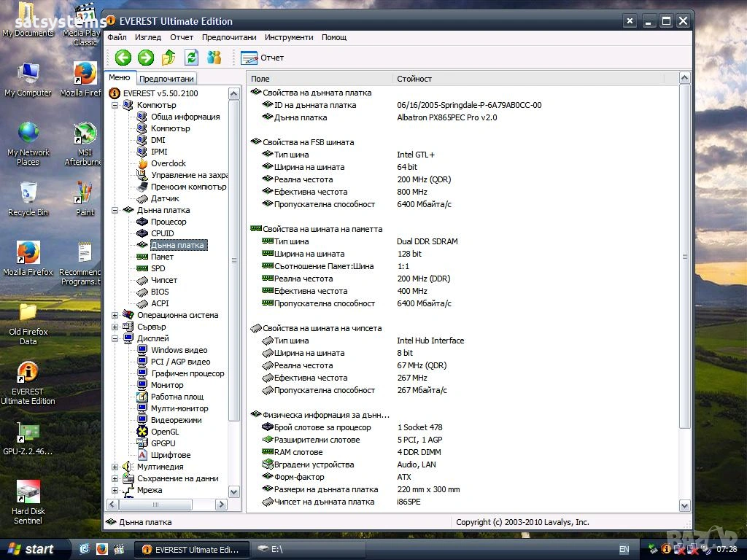The height and width of the screenshot is (560, 747).
Task: Collapse the Компютър tree branch
Action: (115, 105)
